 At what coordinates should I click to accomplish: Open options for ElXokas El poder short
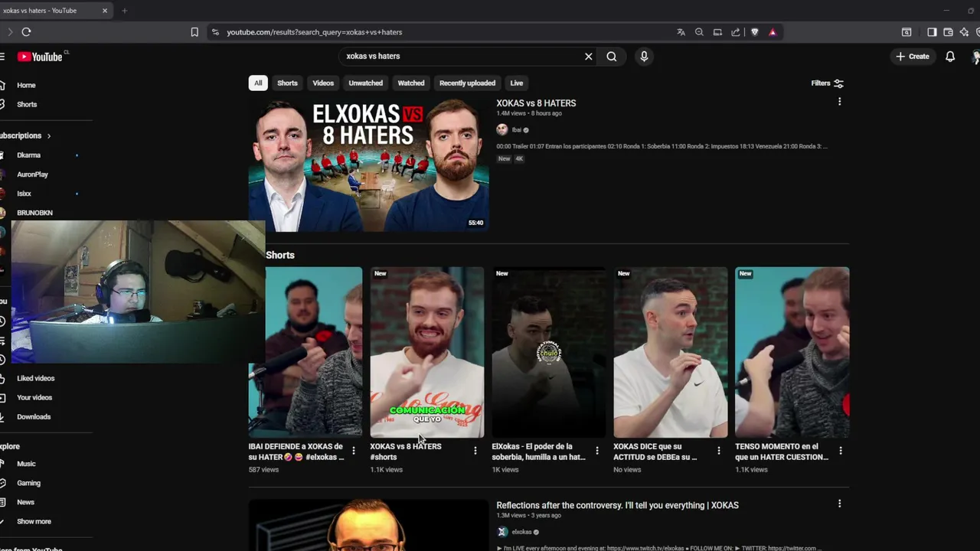(596, 451)
